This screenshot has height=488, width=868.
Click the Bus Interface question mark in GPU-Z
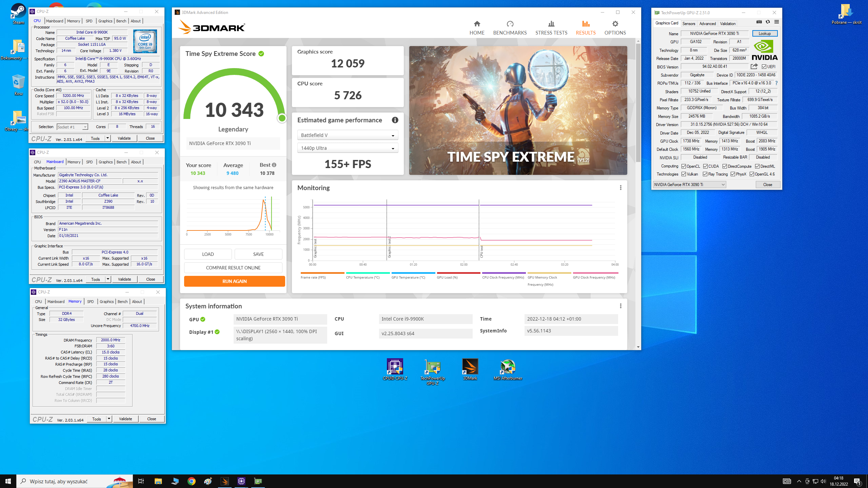(776, 83)
